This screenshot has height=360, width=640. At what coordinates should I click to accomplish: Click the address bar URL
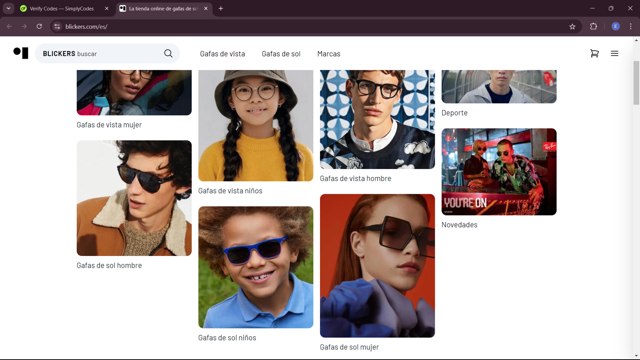pyautogui.click(x=87, y=27)
